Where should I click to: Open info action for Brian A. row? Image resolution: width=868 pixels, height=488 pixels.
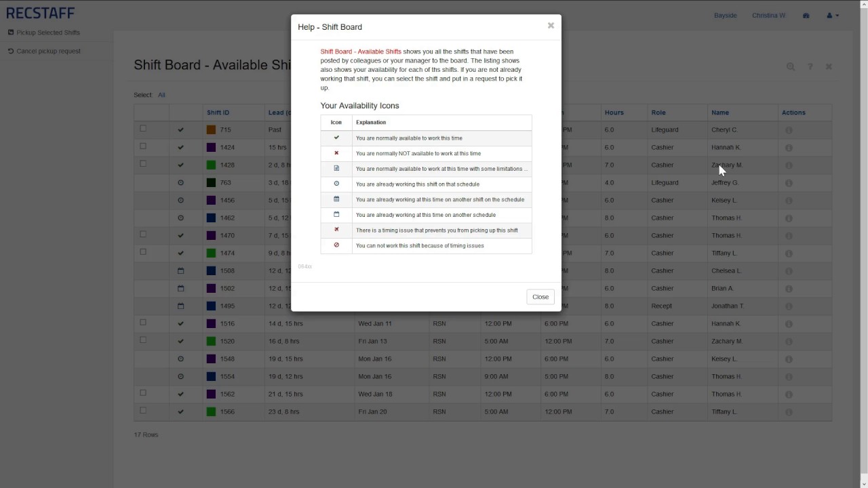(x=789, y=289)
